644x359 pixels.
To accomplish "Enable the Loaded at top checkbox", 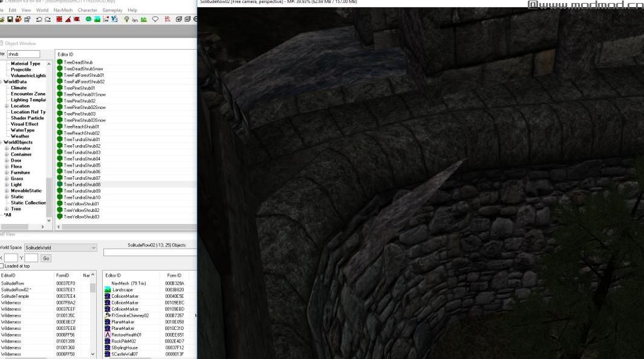I will tap(2, 266).
